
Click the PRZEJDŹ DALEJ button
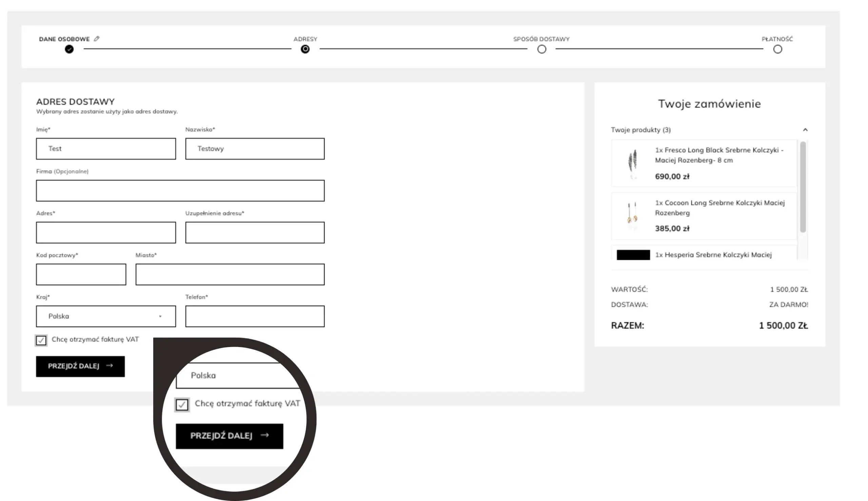click(80, 366)
